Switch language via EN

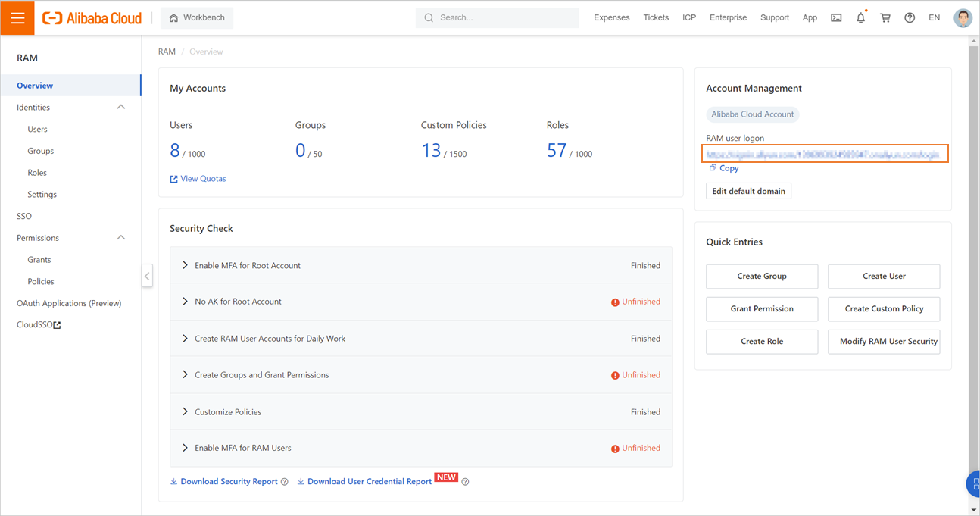pos(934,17)
